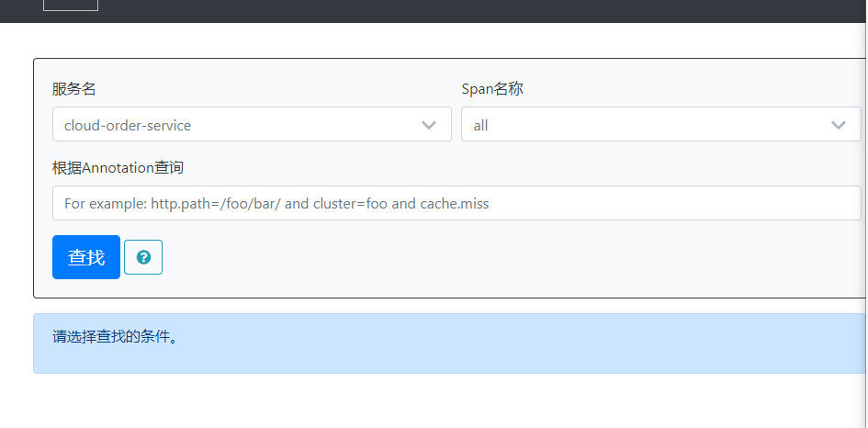The image size is (868, 428).
Task: Expand the Span名称 dropdown showing all
Action: pyautogui.click(x=660, y=125)
